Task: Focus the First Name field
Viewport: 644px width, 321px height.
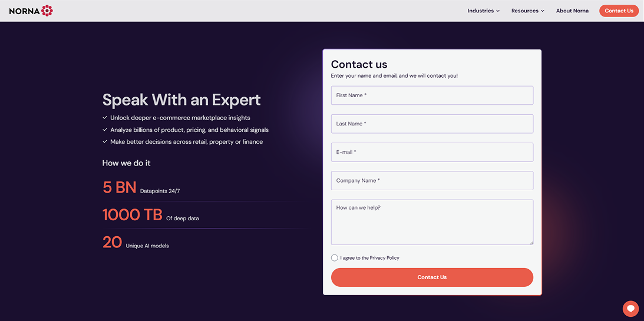Action: click(432, 95)
